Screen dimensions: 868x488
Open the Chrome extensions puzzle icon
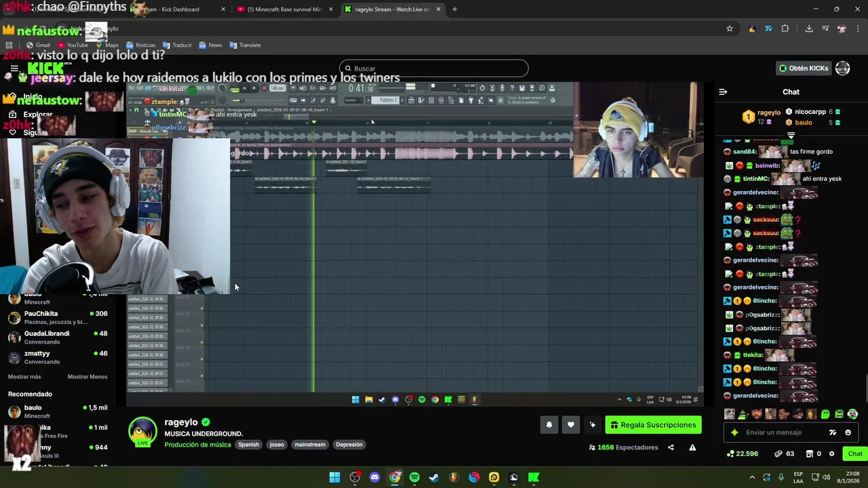[785, 28]
